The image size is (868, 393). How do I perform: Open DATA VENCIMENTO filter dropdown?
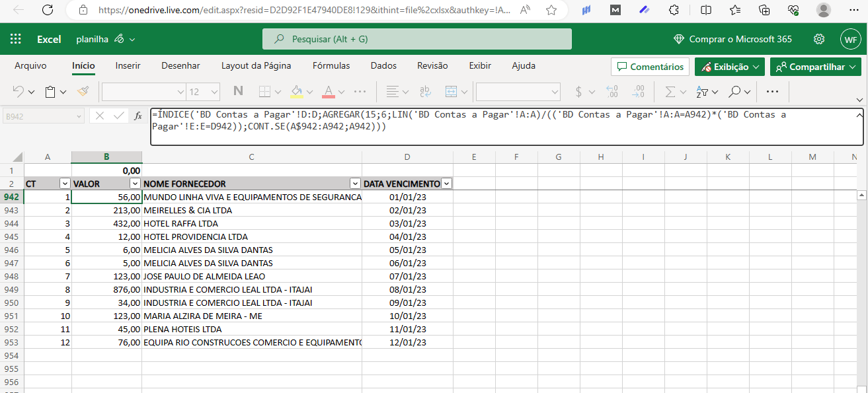pyautogui.click(x=446, y=184)
